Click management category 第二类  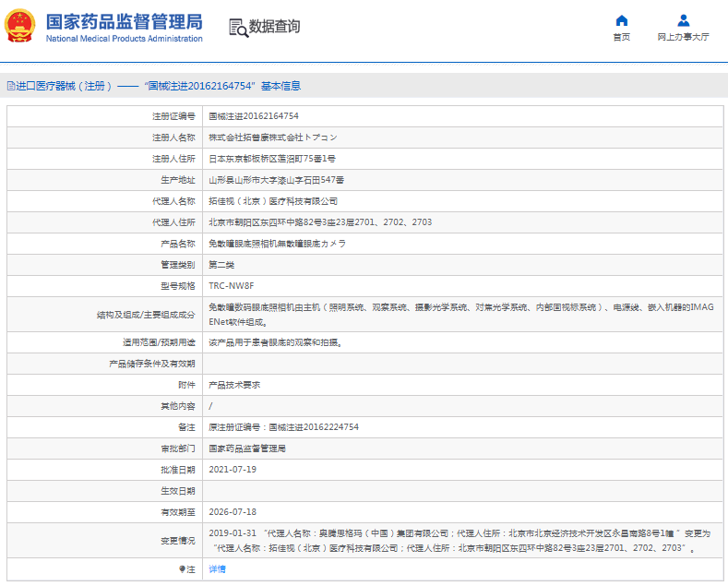pyautogui.click(x=221, y=265)
